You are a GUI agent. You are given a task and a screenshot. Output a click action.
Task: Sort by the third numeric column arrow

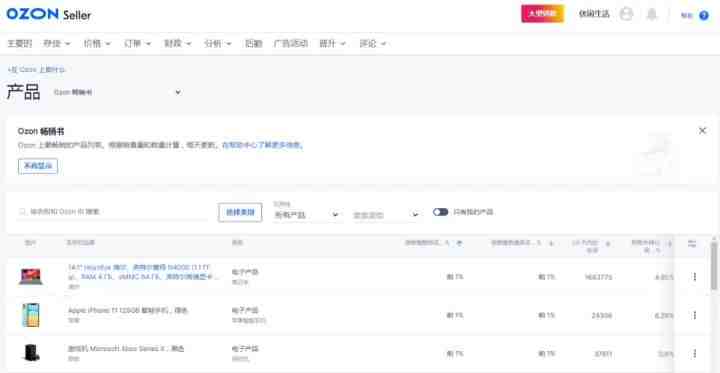[x=608, y=243]
